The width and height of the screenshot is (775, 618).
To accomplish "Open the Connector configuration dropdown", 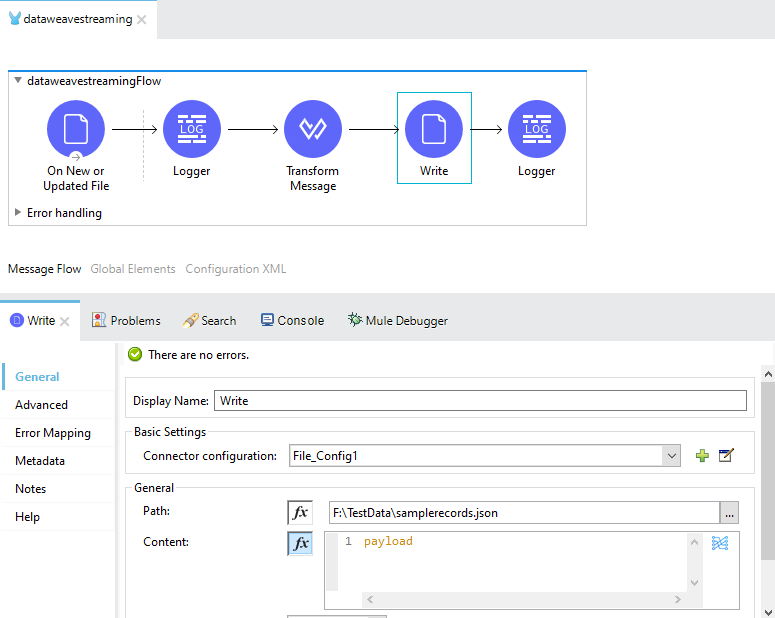I will click(x=671, y=455).
